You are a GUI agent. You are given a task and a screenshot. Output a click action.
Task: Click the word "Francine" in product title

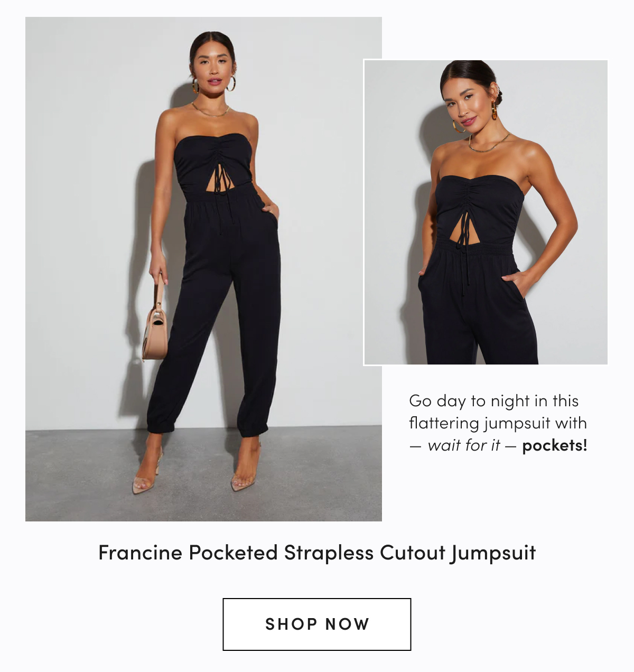point(141,553)
